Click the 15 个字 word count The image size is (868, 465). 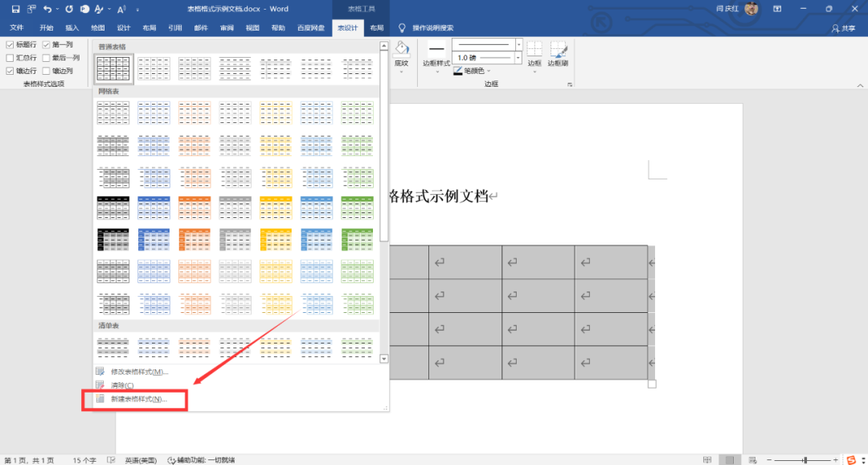point(84,460)
